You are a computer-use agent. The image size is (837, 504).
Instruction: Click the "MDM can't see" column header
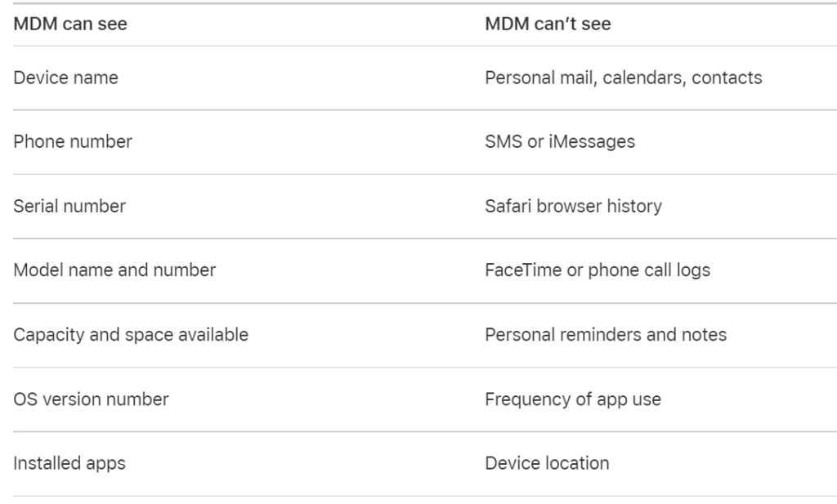pos(548,25)
